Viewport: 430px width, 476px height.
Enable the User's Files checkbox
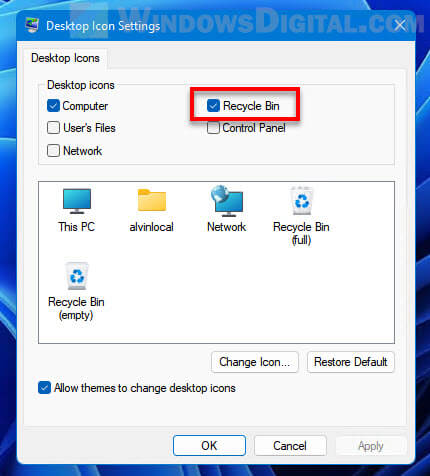[53, 128]
